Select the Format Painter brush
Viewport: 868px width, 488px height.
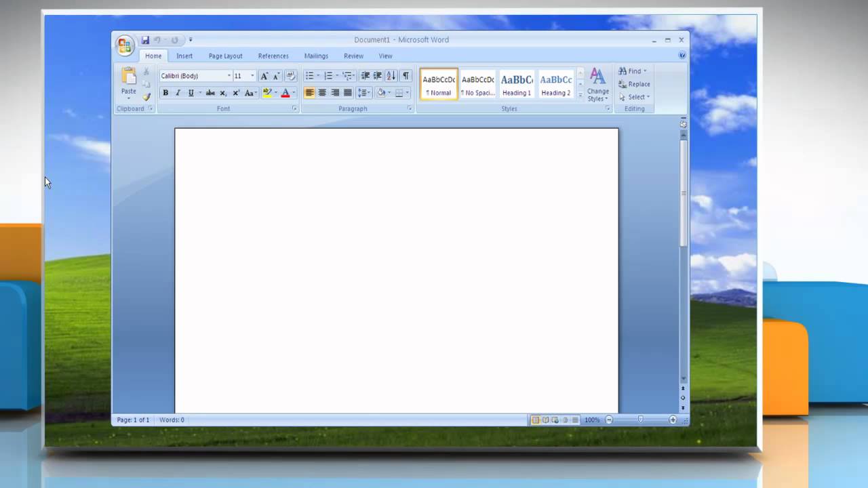(x=146, y=97)
